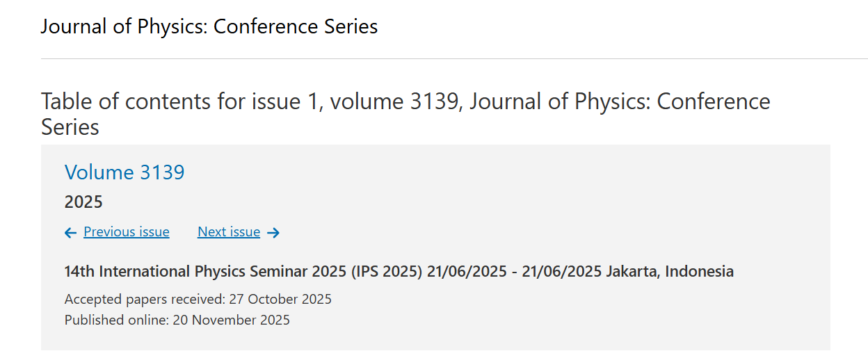Click the word Series on heading's second line
868x358 pixels.
pos(70,128)
